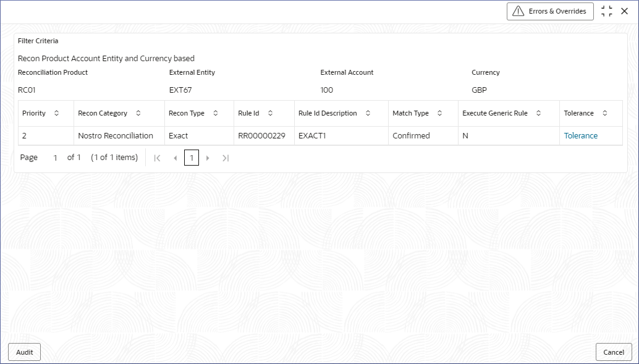
Task: Click the Recon Category column header text
Action: (103, 113)
